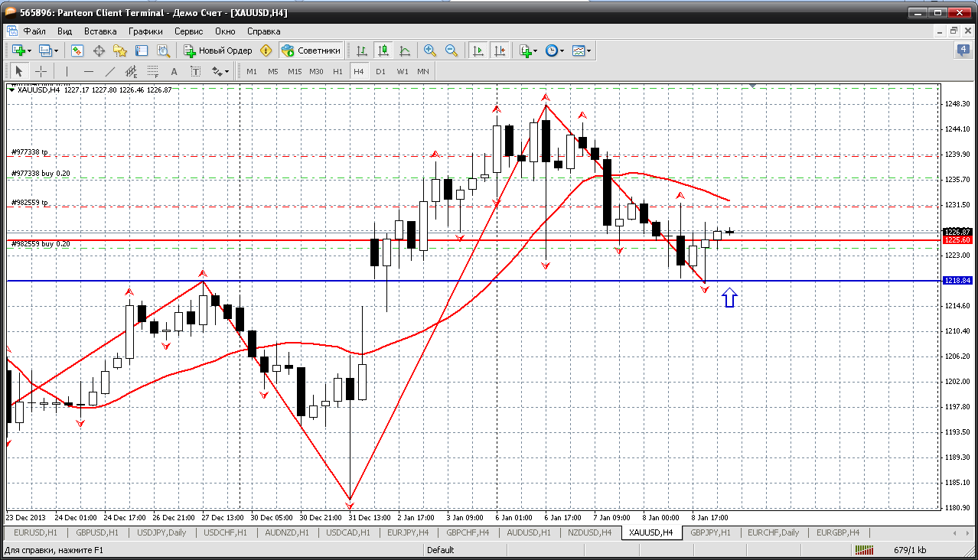This screenshot has width=978, height=560.
Task: Switch to AUDNZD,H1 chart tab
Action: tap(288, 532)
